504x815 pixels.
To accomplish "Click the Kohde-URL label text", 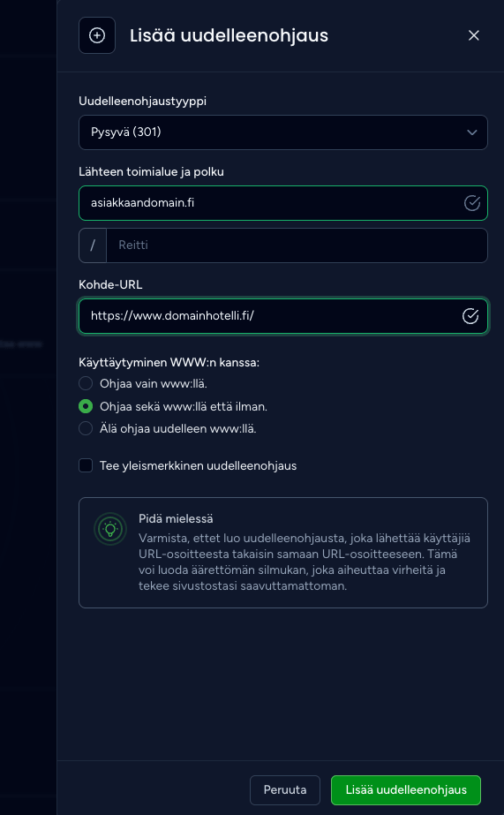I will tap(110, 285).
